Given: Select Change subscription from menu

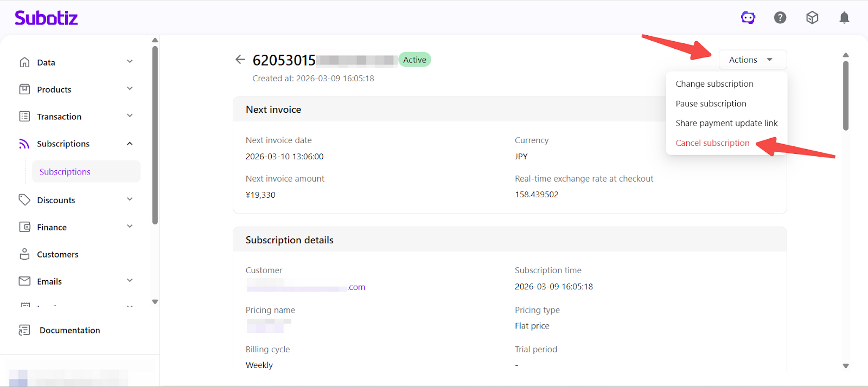Looking at the screenshot, I should pos(714,84).
